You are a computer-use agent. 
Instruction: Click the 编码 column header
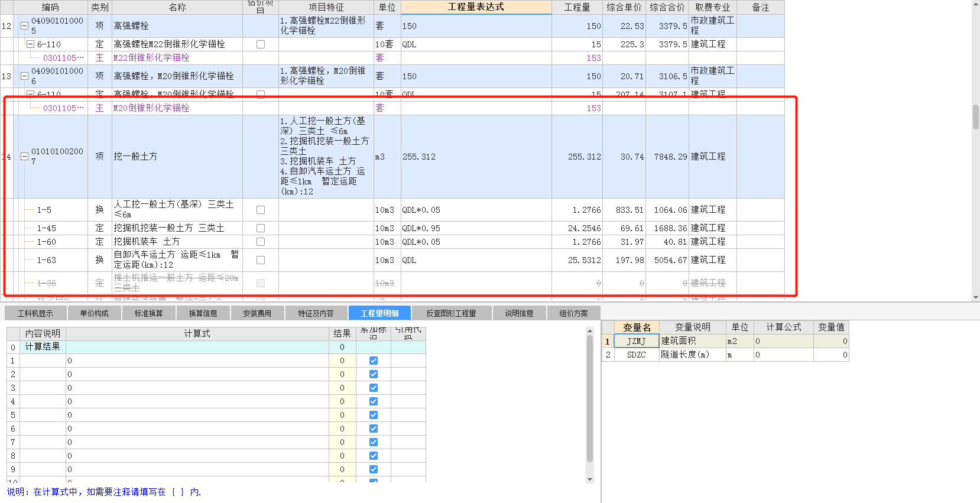tap(50, 7)
